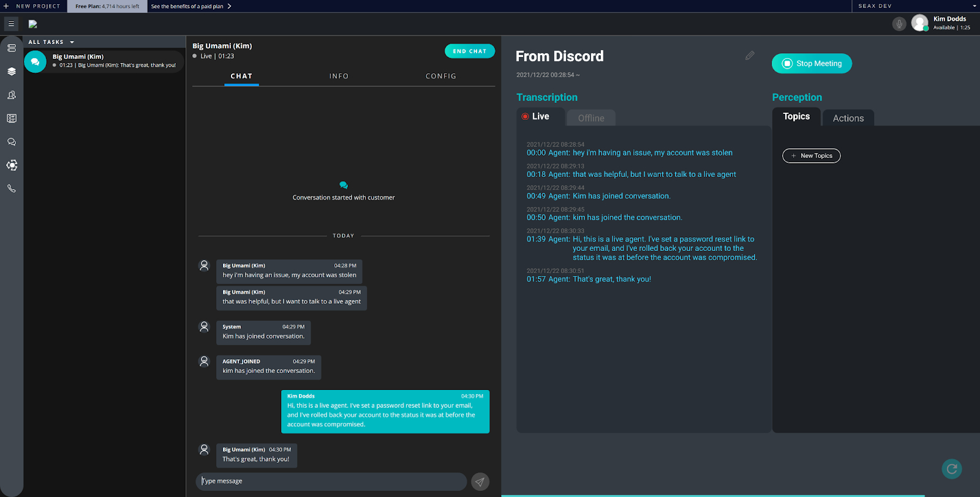Click the plus icon next to New Project
The image size is (980, 497).
click(x=6, y=6)
